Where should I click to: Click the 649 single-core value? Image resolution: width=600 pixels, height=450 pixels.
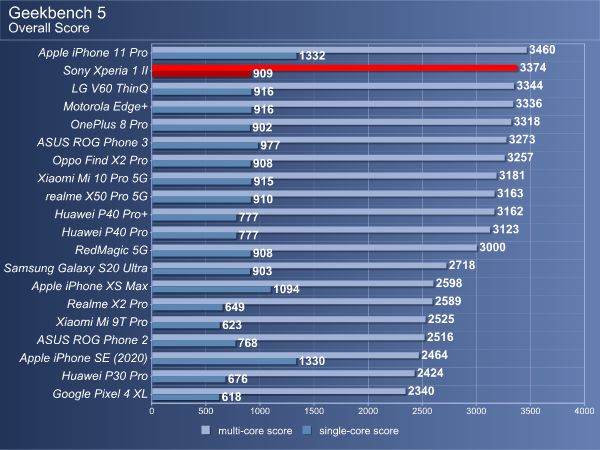(x=235, y=308)
